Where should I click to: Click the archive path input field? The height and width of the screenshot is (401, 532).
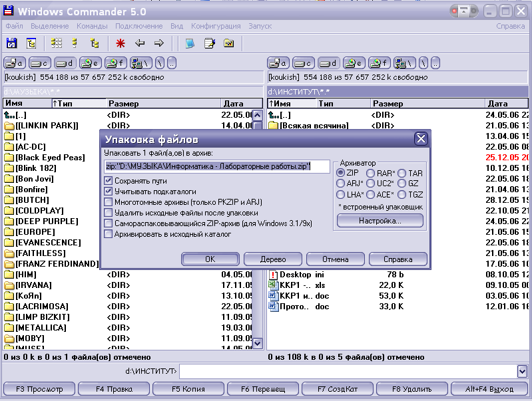coord(217,166)
